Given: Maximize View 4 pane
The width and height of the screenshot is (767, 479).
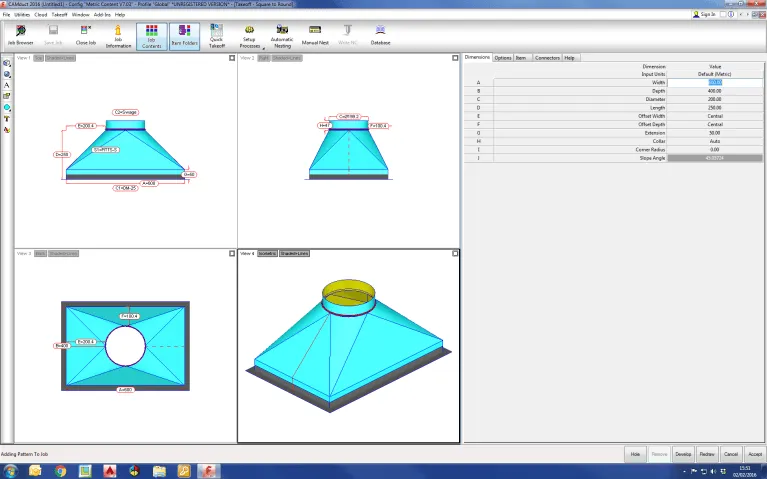Looking at the screenshot, I should tap(455, 253).
